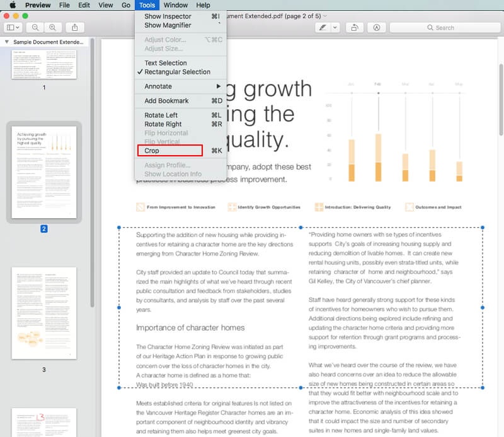This screenshot has width=504, height=437.
Task: Click the Rotate toolbar icon
Action: [355, 28]
